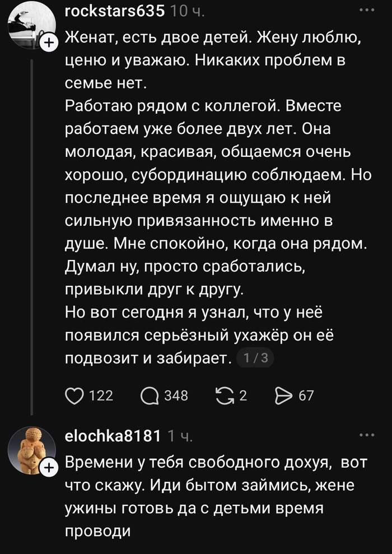Open more options for elochka8181 reply
Image resolution: width=392 pixels, height=554 pixels.
367,435
